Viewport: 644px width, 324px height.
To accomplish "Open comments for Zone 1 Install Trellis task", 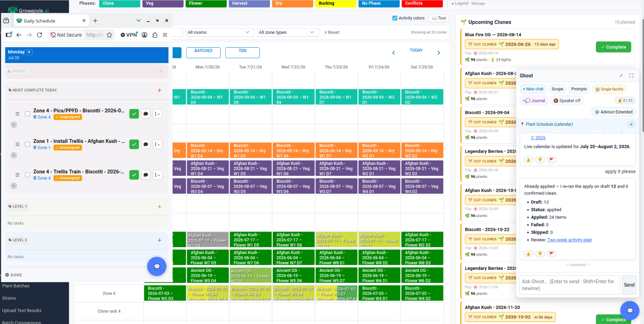I will (x=146, y=144).
